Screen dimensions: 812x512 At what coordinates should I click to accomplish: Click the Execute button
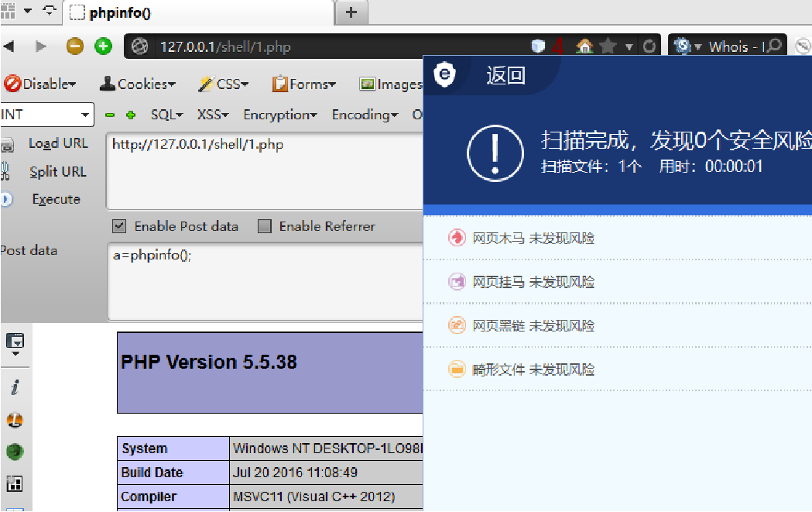(56, 199)
